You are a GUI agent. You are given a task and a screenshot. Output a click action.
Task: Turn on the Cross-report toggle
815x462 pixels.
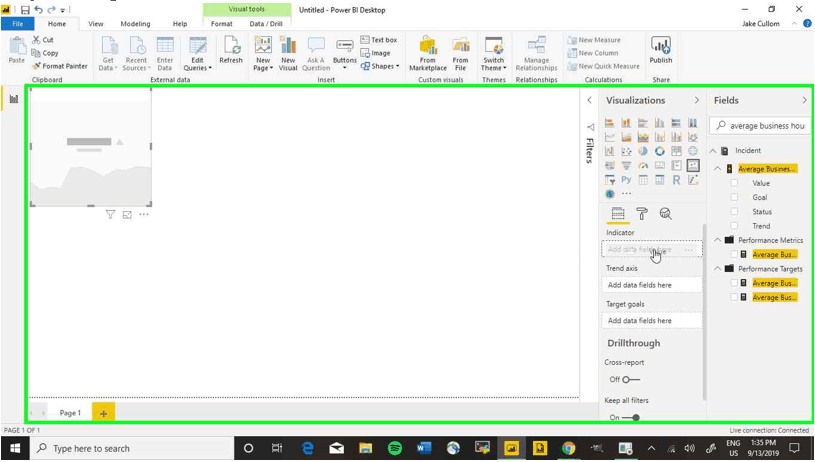click(x=630, y=379)
